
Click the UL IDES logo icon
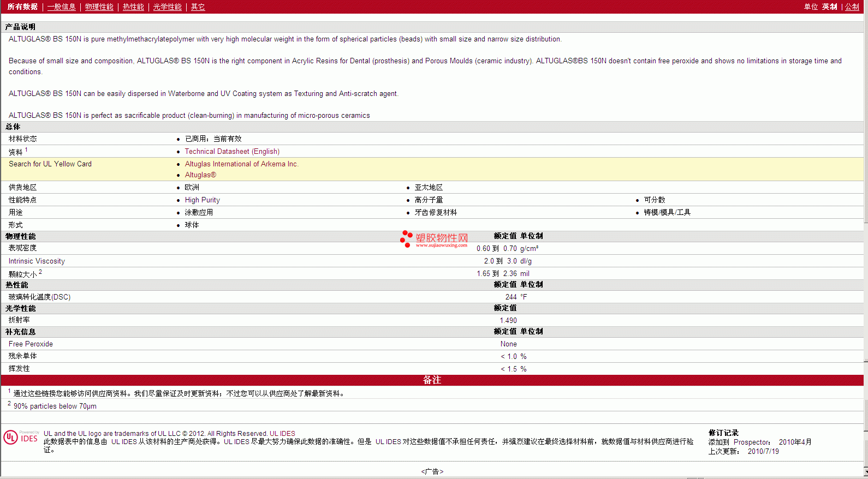(21, 438)
